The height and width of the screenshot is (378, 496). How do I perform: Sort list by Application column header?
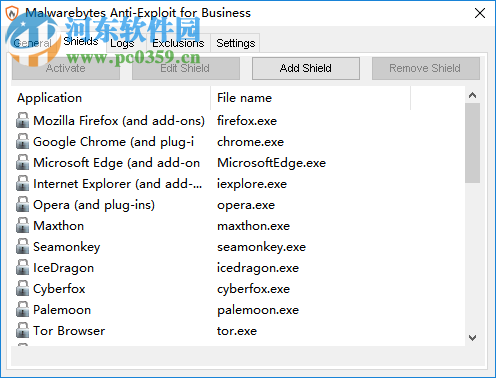click(x=111, y=98)
